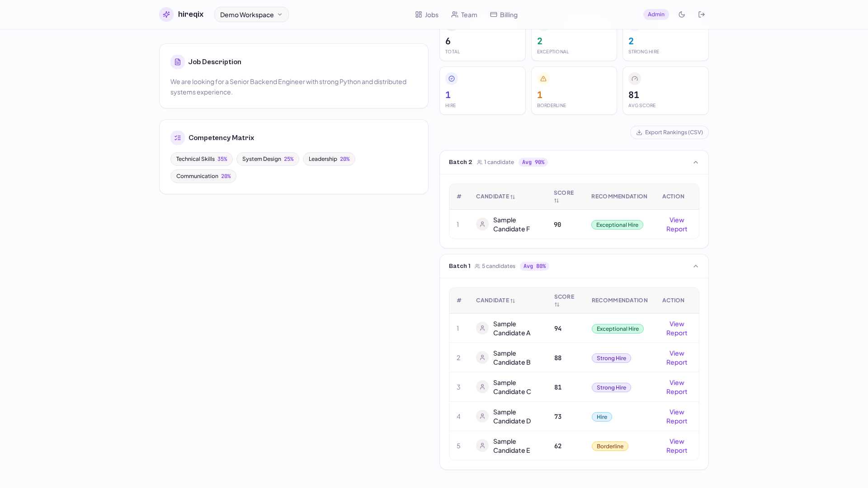Click Sample Candidate F avatar icon

pos(482,225)
